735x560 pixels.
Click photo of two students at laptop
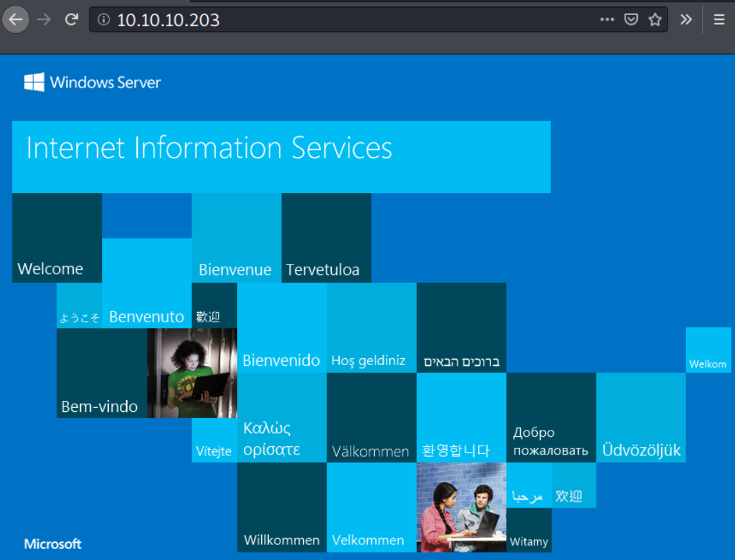(461, 507)
